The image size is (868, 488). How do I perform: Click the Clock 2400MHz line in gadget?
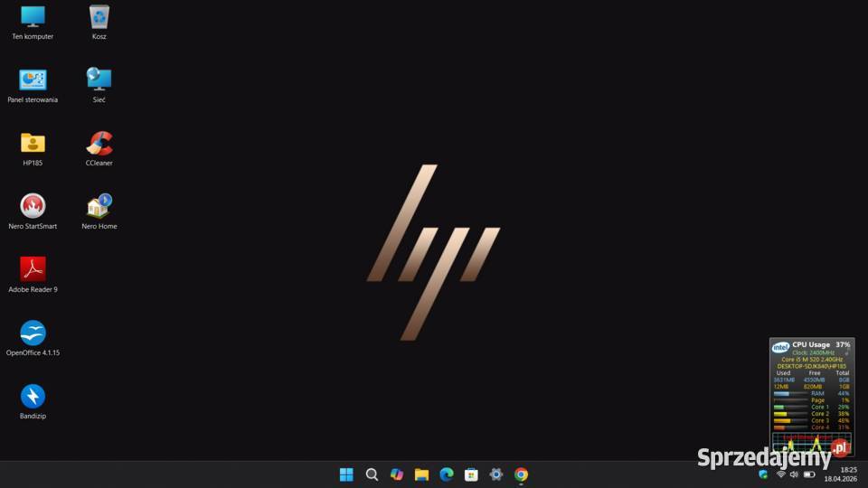[813, 352]
